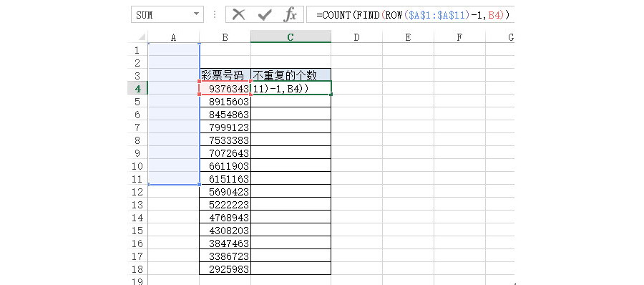Select row 12 header
The width and height of the screenshot is (644, 285).
137,191
